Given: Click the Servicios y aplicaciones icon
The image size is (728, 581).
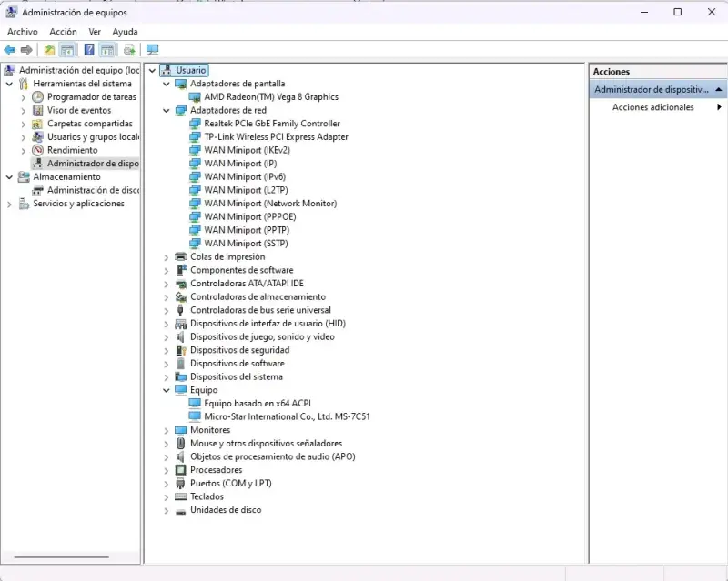Looking at the screenshot, I should pyautogui.click(x=24, y=204).
